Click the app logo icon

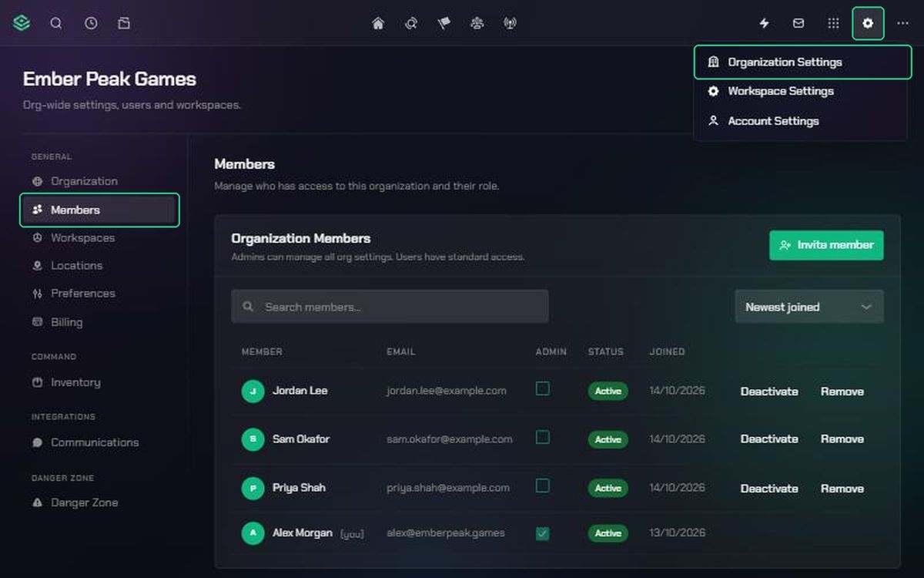click(22, 23)
